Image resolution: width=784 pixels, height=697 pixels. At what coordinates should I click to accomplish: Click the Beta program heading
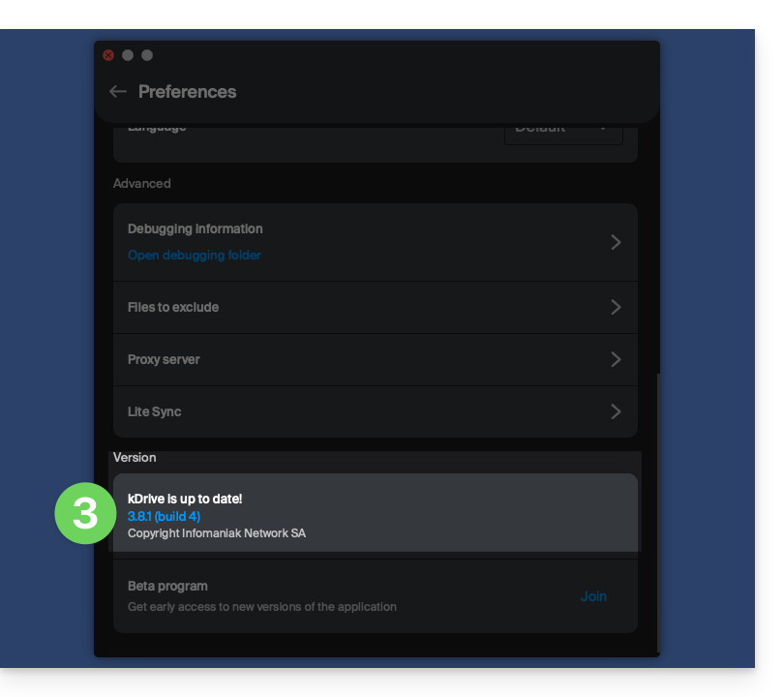[167, 586]
